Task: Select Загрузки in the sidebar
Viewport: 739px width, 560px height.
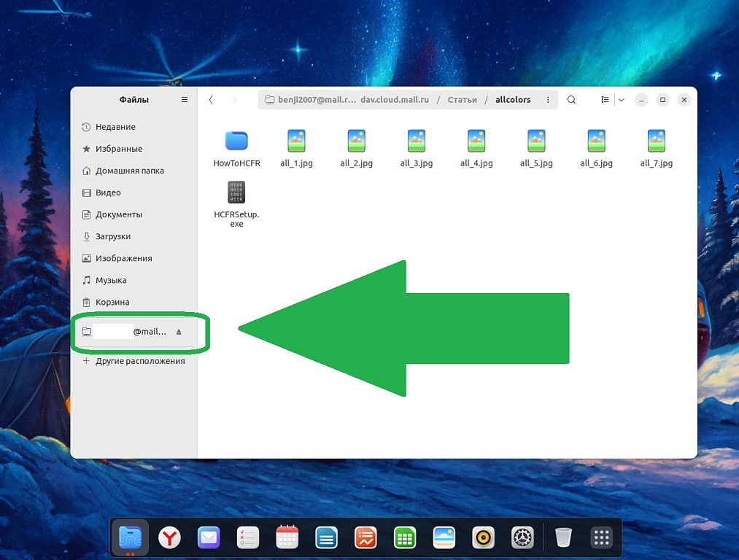Action: point(113,236)
